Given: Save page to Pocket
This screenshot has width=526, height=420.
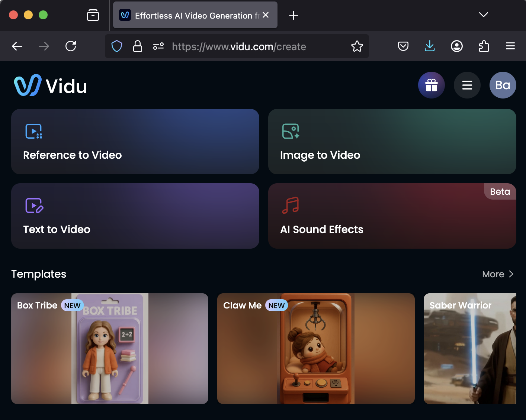Looking at the screenshot, I should coord(403,46).
